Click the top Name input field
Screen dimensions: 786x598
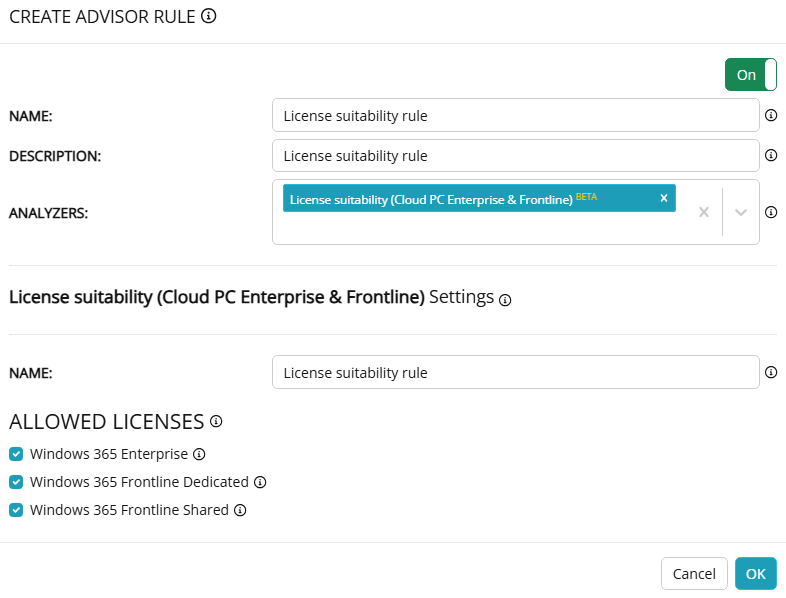click(515, 115)
